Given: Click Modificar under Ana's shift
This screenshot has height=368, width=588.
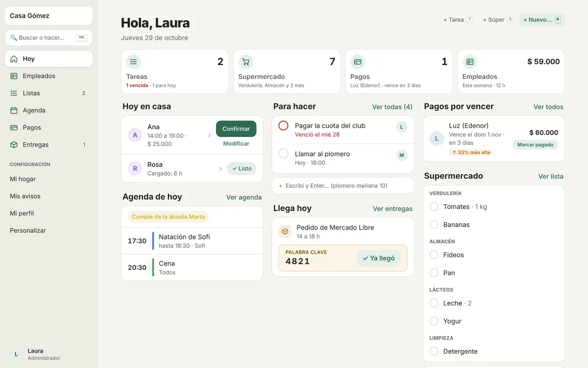Looking at the screenshot, I should [x=236, y=144].
